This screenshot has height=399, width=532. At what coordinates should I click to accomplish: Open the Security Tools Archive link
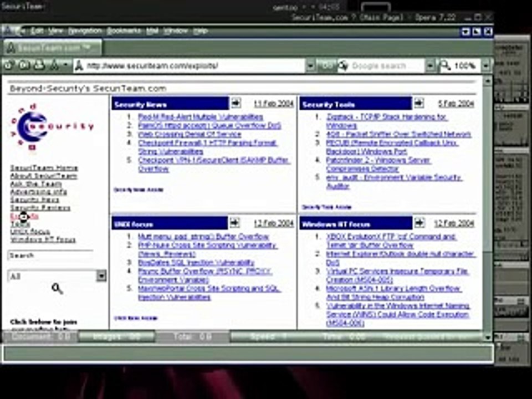pyautogui.click(x=326, y=207)
